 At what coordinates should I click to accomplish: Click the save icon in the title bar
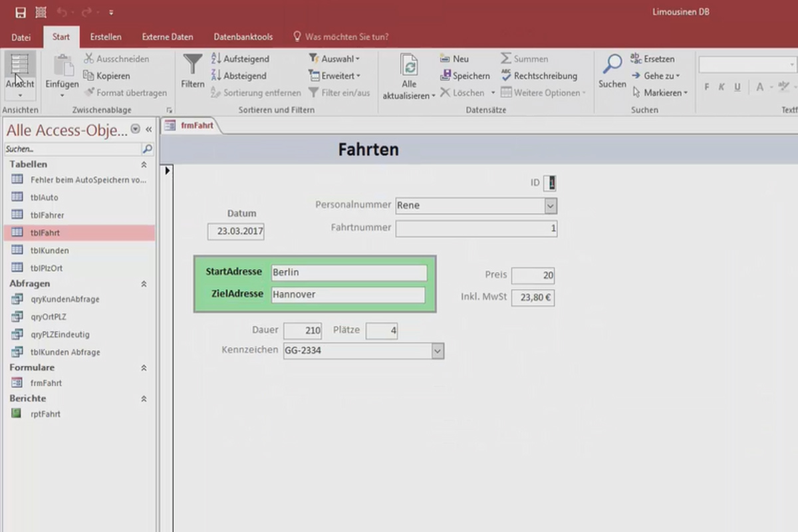click(21, 12)
